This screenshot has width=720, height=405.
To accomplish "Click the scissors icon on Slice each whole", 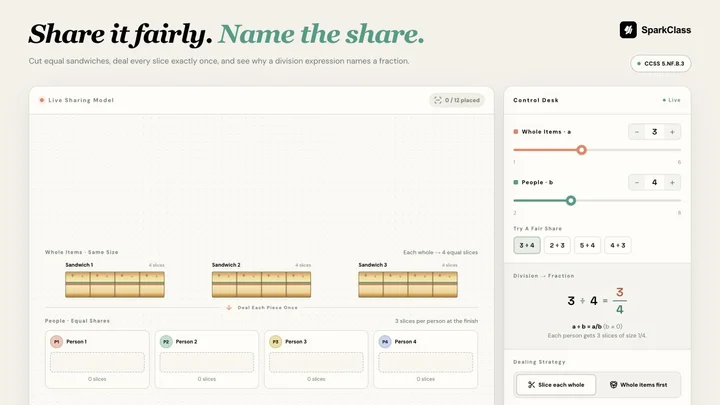I will [x=531, y=385].
